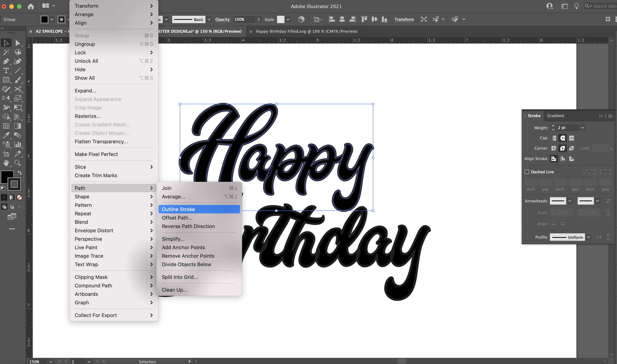617x364 pixels.
Task: Select the Hand tool
Action: click(x=6, y=163)
